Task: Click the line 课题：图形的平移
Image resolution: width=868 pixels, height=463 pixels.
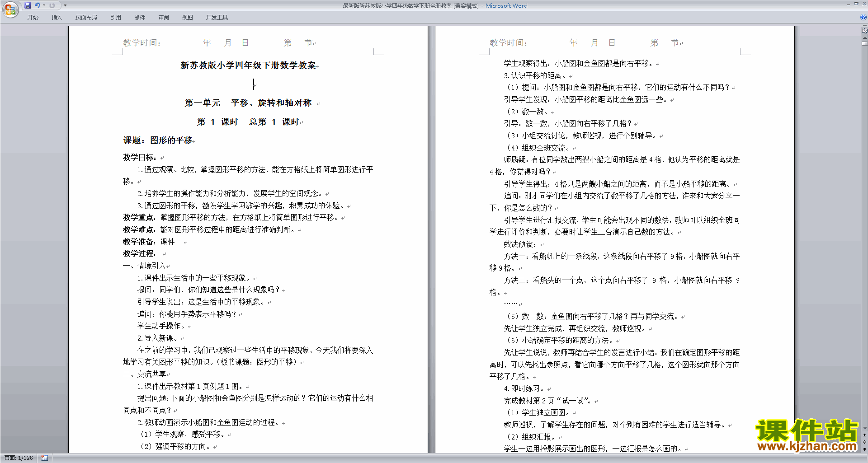Action: 158,140
